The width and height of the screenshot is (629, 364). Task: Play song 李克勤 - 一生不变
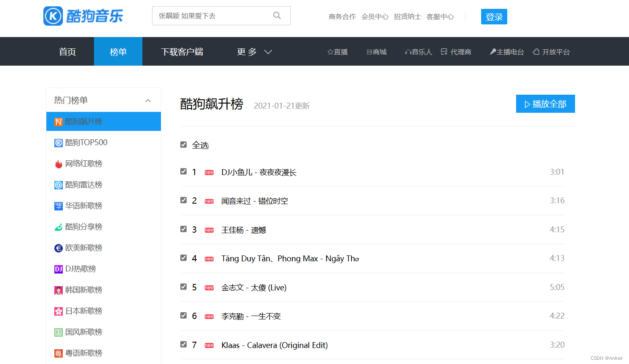[x=251, y=316]
